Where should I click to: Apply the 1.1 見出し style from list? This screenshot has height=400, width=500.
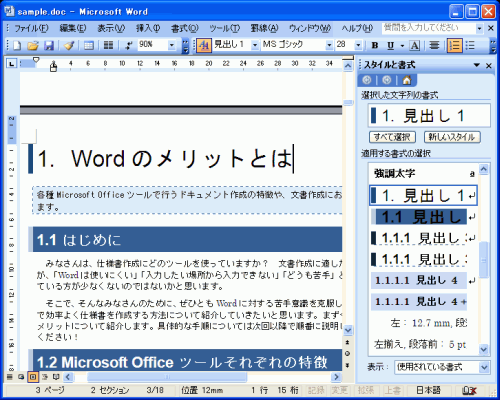click(423, 217)
